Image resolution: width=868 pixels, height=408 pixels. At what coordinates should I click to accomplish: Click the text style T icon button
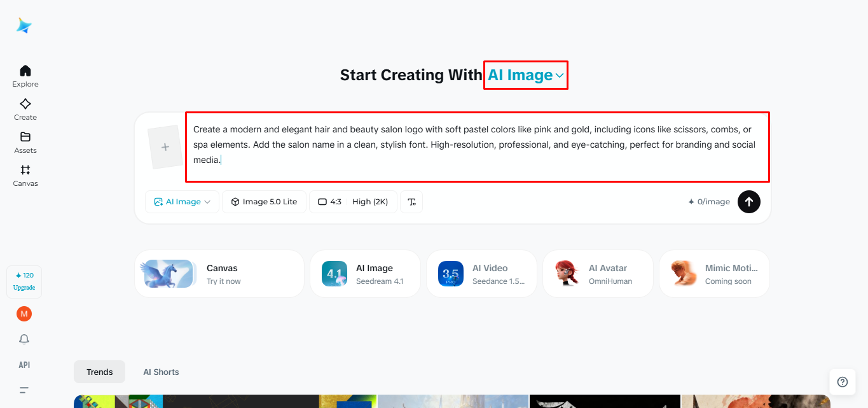pyautogui.click(x=411, y=202)
